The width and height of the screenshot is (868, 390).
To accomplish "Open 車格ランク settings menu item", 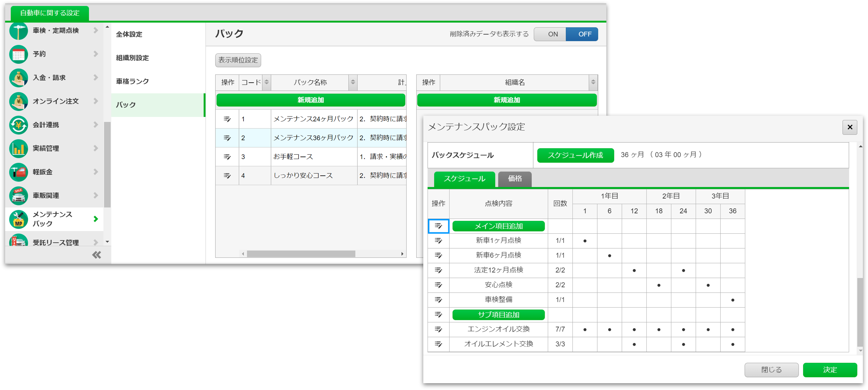I will coord(132,81).
